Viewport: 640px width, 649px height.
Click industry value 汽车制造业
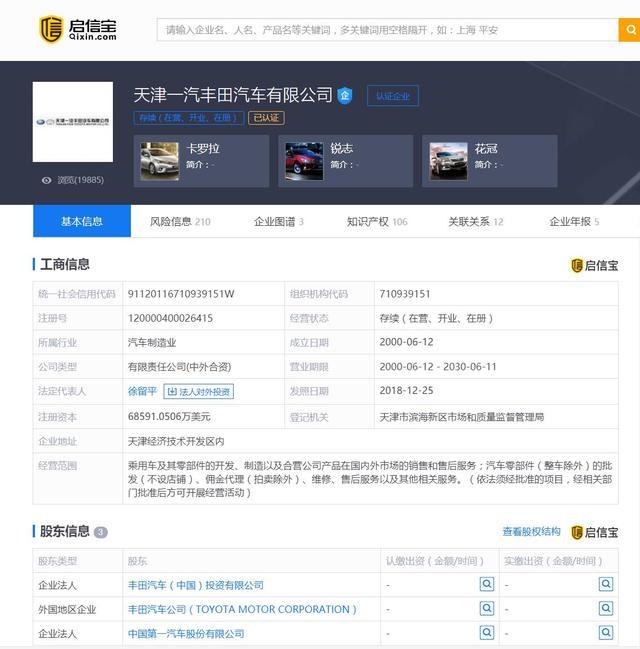(152, 342)
